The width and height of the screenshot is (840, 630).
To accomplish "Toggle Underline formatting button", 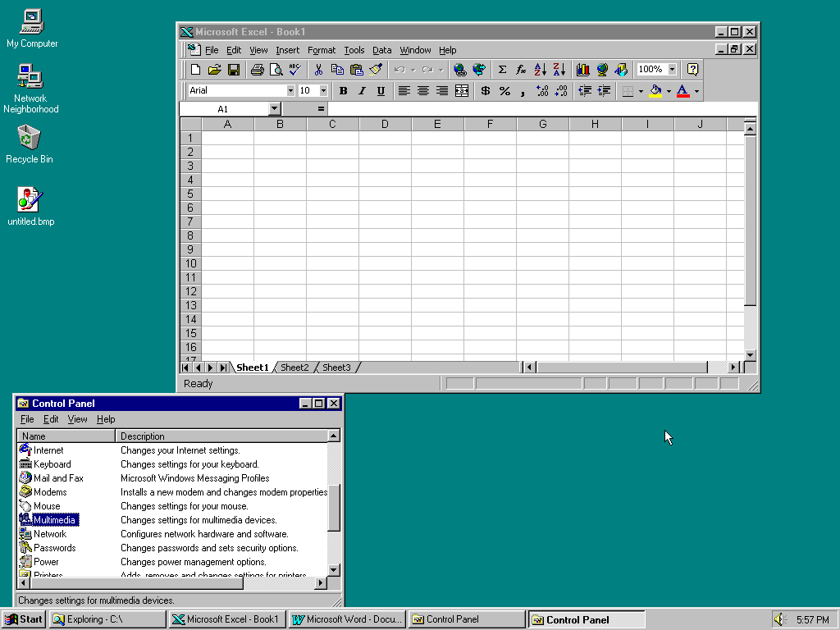I will (381, 91).
